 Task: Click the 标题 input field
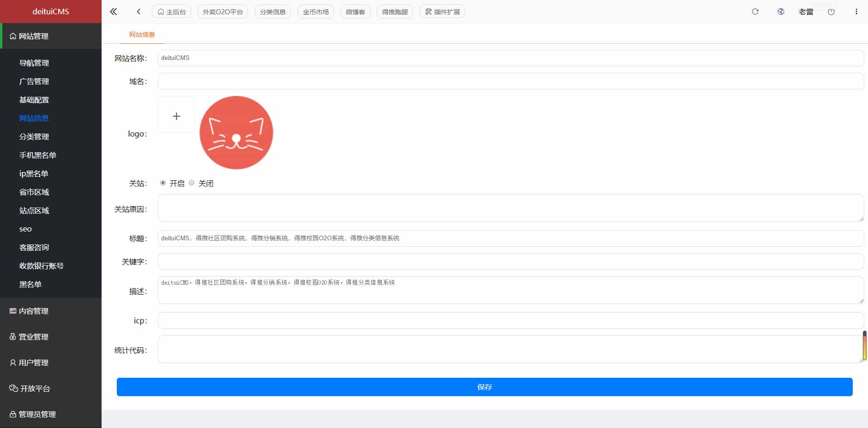point(511,238)
